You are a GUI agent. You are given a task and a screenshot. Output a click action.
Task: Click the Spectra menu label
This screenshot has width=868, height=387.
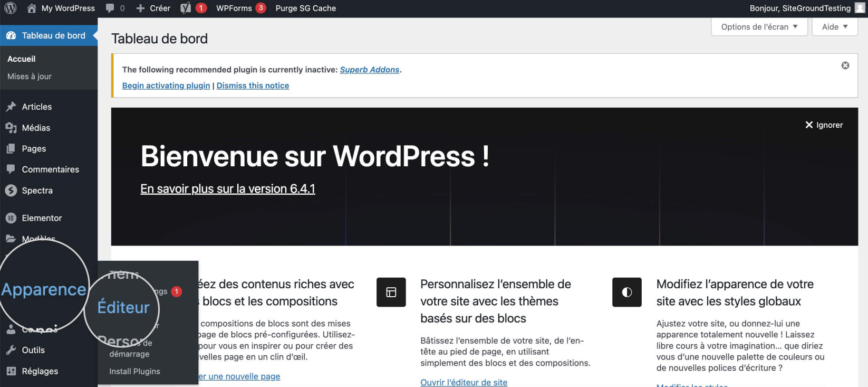(x=37, y=191)
